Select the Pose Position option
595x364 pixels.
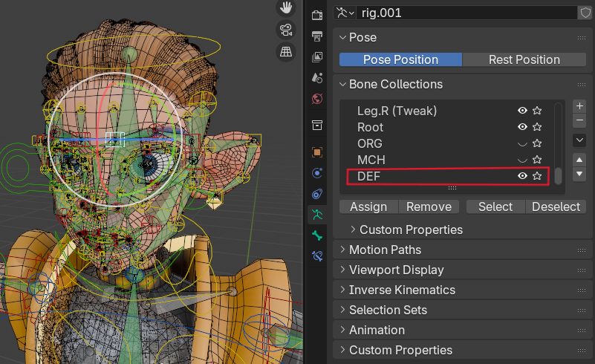coord(400,59)
